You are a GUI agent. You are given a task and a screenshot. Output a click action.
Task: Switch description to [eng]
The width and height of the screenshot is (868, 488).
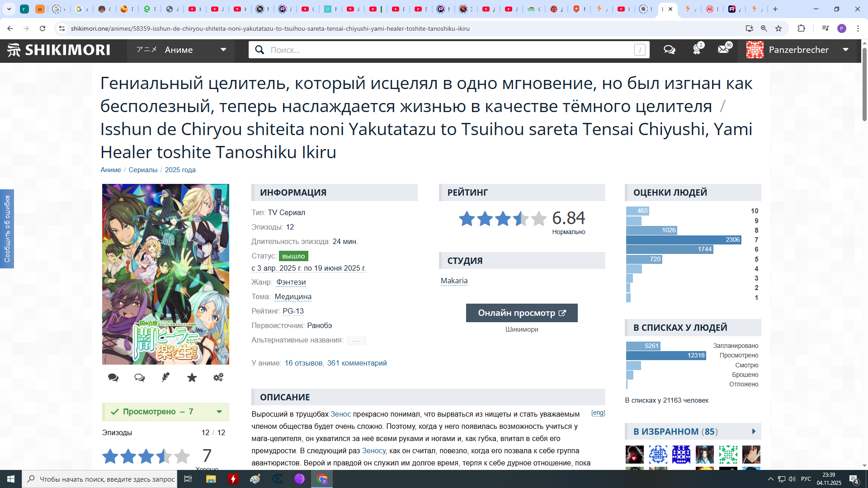[x=598, y=413]
